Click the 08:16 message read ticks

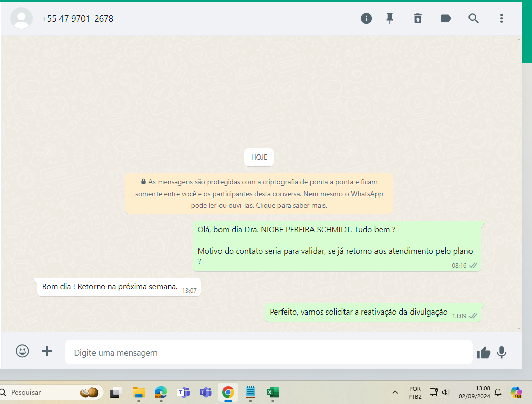[x=473, y=266]
